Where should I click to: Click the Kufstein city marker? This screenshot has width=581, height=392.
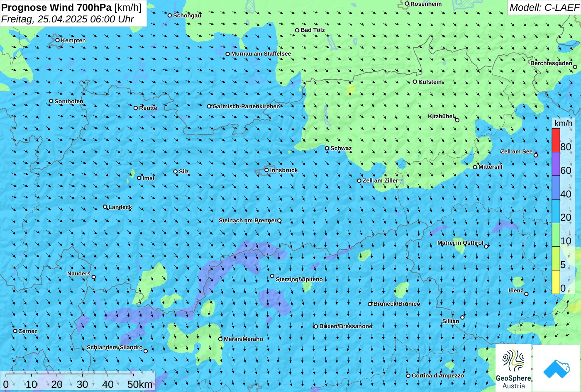point(415,82)
